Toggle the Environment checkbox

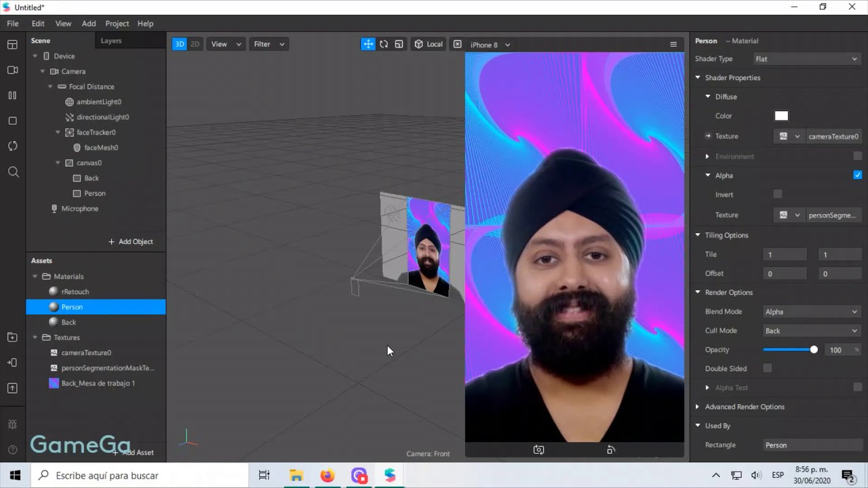[x=858, y=156]
